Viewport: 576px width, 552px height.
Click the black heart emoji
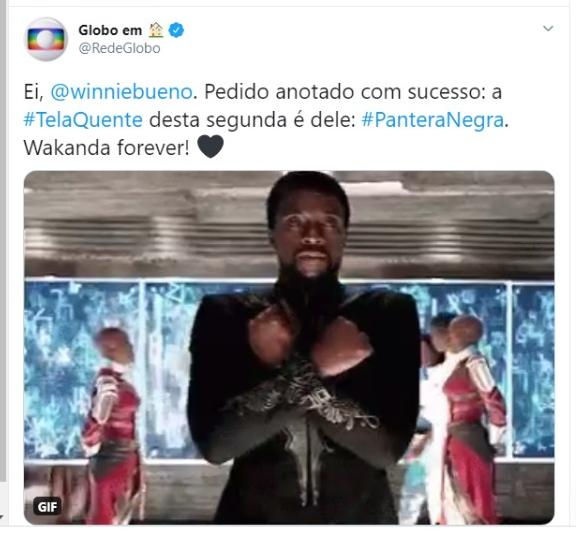(x=210, y=147)
